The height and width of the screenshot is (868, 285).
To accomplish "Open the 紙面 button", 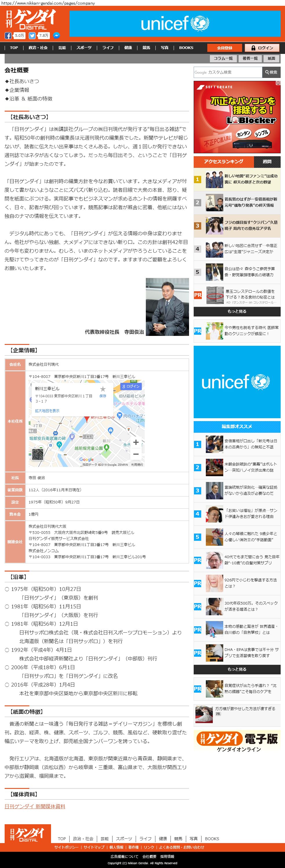I will (271, 58).
